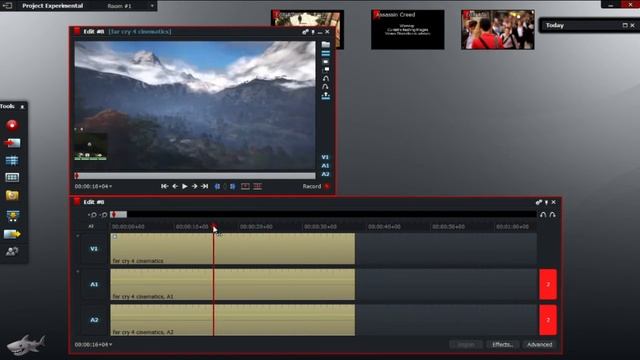Click the three-line list icon in viewer side strip
This screenshot has width=640, height=360.
[326, 53]
